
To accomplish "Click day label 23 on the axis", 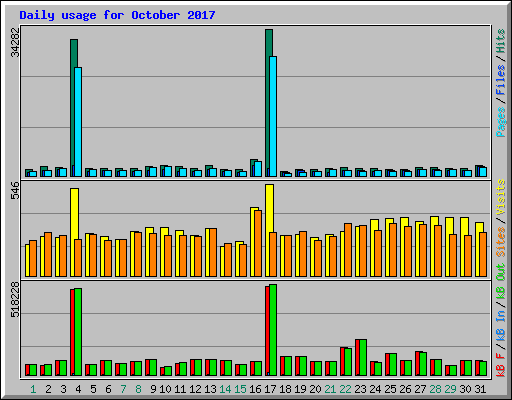I will 360,389.
